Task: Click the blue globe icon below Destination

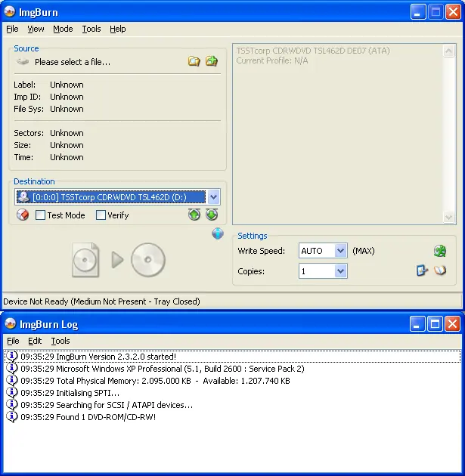Action: [218, 233]
